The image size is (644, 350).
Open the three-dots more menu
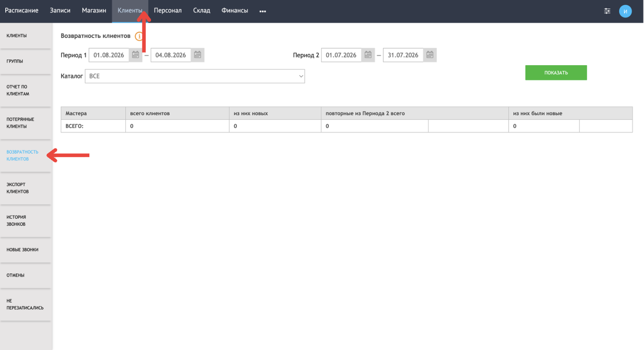pos(263,11)
